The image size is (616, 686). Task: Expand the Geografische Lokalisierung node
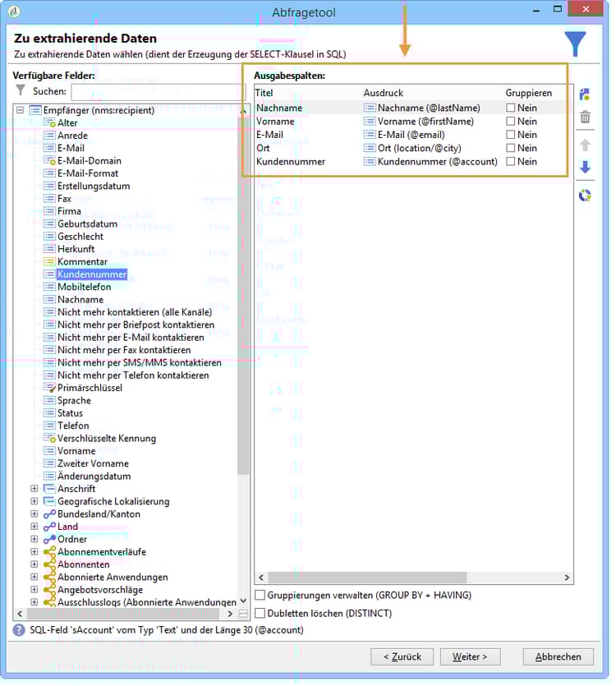34,501
